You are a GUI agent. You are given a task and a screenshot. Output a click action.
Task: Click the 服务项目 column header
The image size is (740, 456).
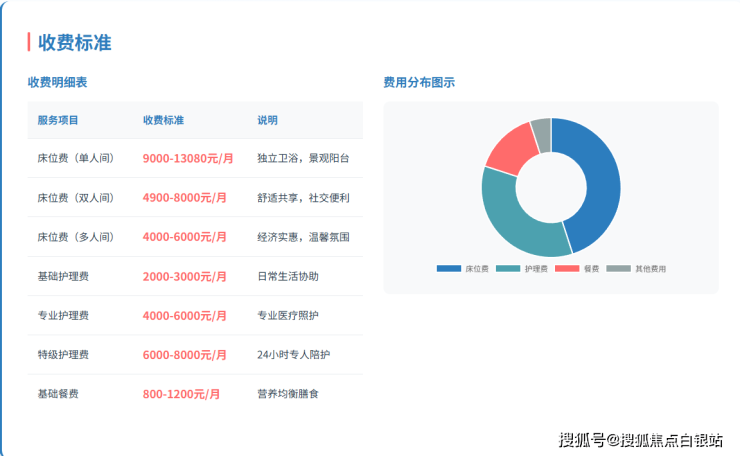[58, 120]
